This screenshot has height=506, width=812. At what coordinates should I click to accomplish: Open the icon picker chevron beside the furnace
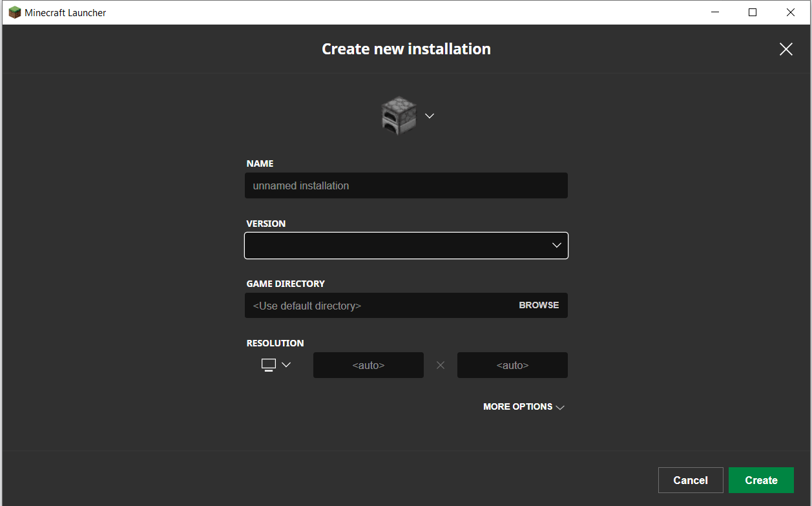pos(430,116)
